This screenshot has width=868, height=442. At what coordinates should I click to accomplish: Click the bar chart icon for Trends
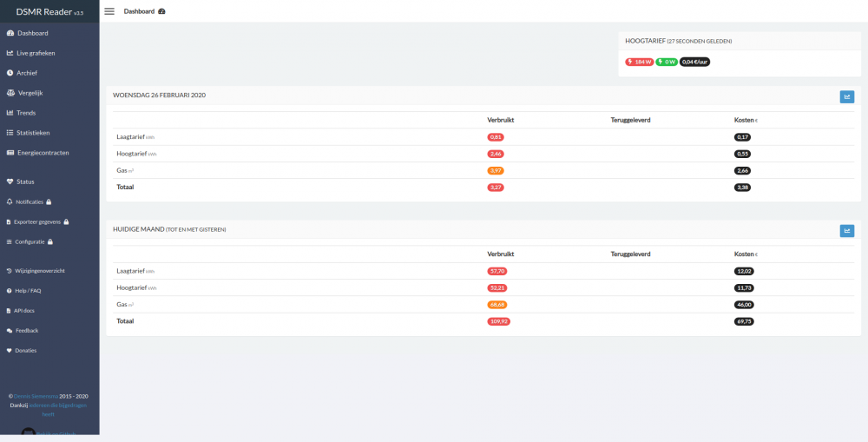point(10,113)
